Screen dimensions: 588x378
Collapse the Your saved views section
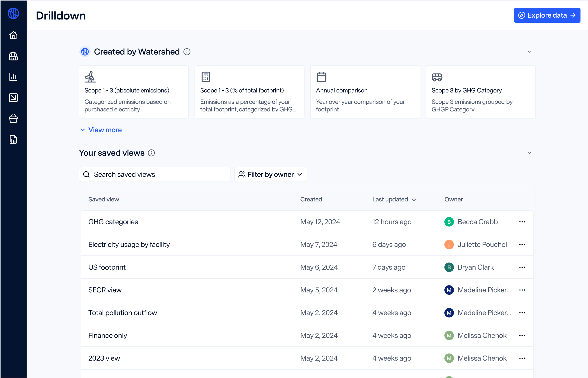529,153
